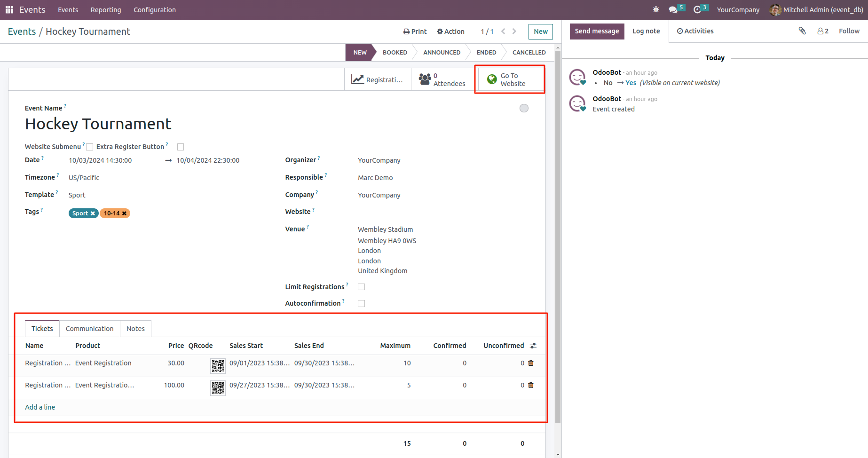Go to next record arrow
The width and height of the screenshot is (868, 458).
pos(514,32)
